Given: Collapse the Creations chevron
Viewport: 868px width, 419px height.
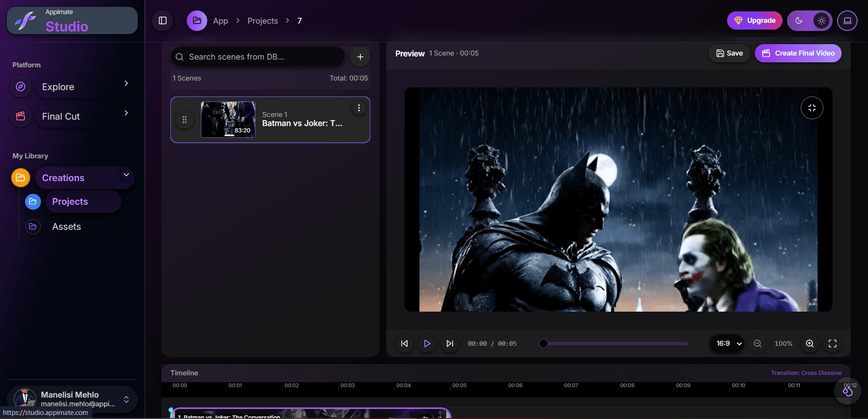Looking at the screenshot, I should tap(126, 175).
